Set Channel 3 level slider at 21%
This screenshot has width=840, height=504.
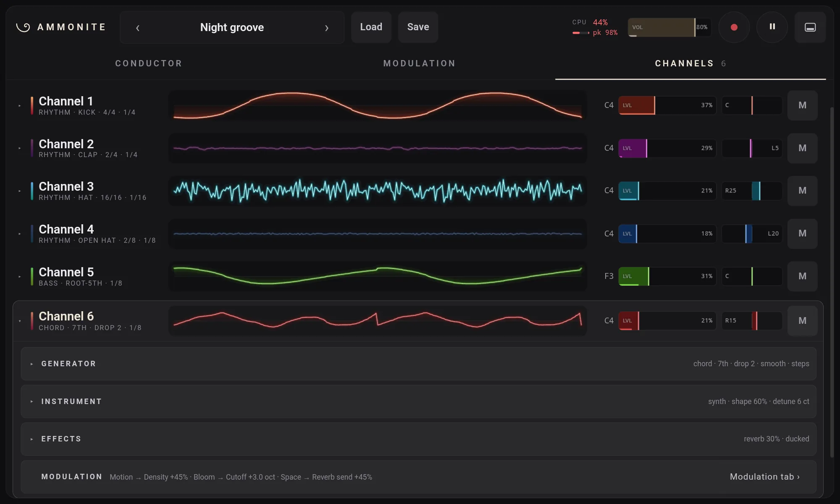[667, 191]
